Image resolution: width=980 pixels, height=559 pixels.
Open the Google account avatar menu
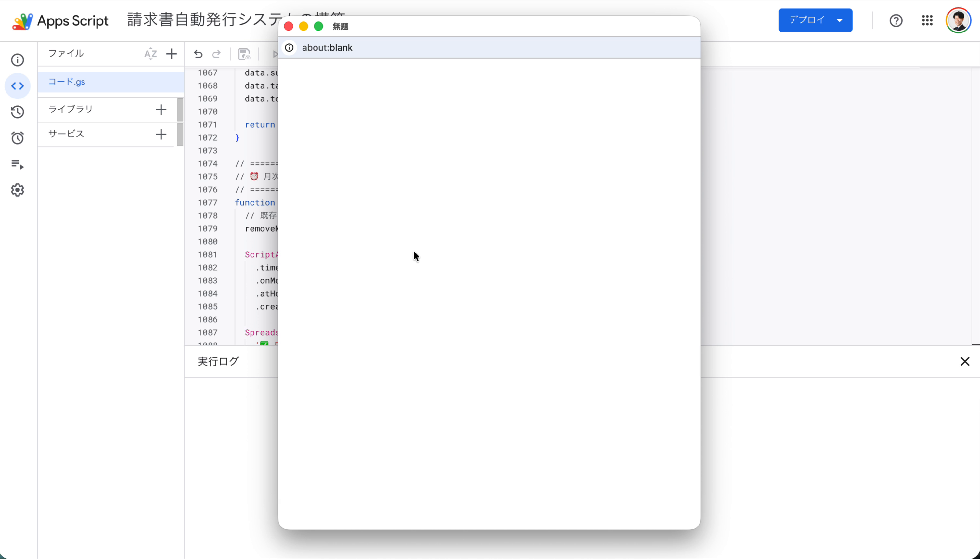click(958, 21)
